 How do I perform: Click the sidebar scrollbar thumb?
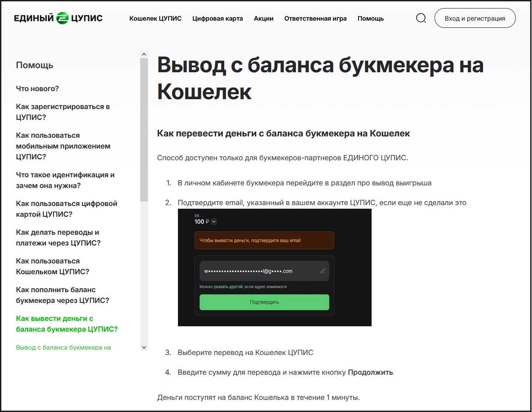(144, 130)
